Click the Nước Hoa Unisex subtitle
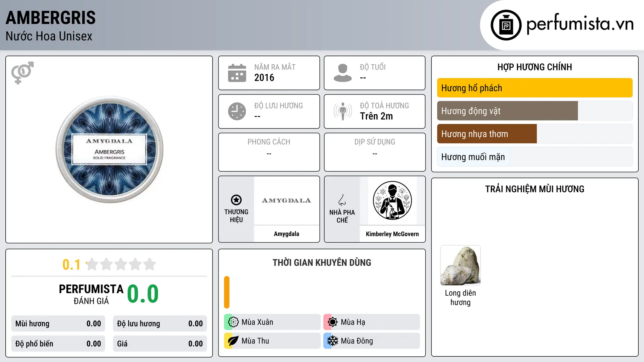Viewport: 644px width, 362px height. click(49, 36)
